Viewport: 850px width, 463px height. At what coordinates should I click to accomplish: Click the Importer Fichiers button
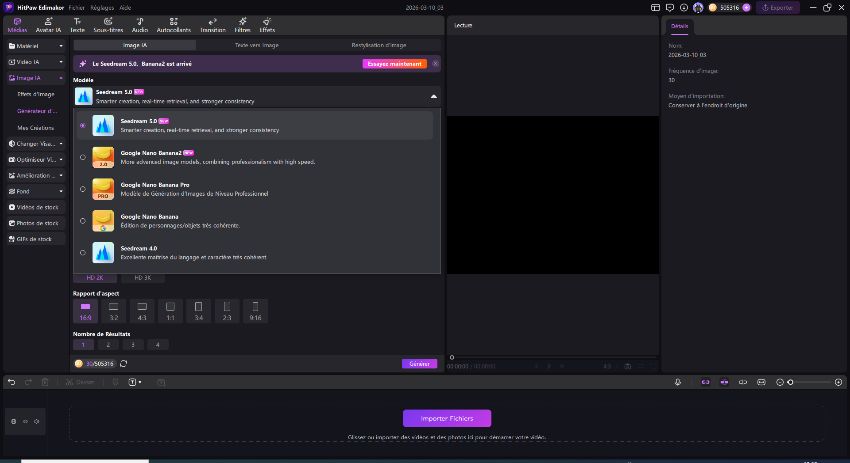coord(447,419)
